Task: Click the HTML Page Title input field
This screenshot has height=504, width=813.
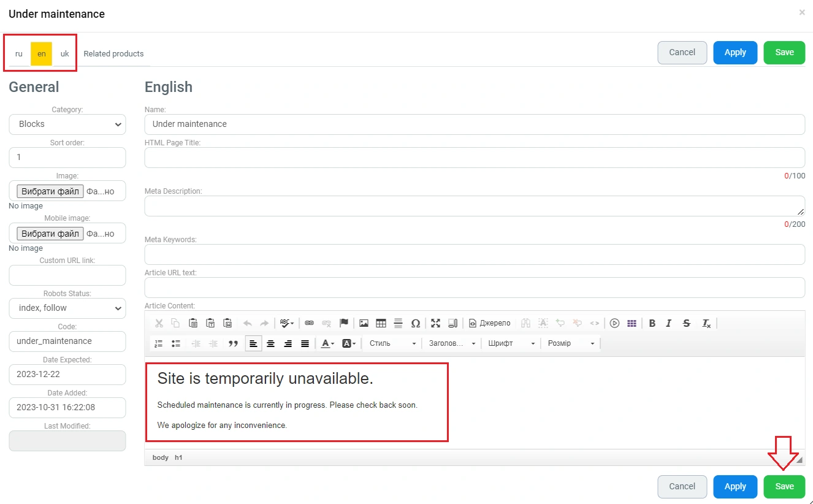Action: 474,158
